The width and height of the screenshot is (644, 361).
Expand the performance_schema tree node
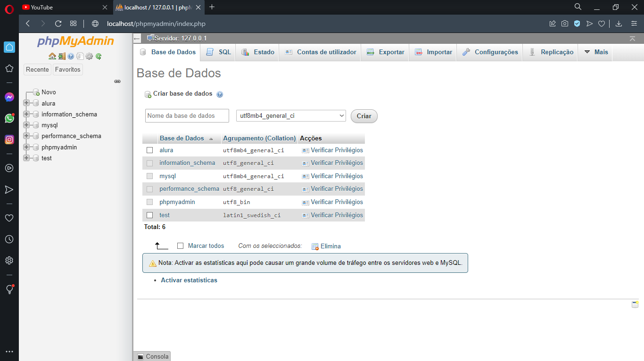click(x=26, y=136)
